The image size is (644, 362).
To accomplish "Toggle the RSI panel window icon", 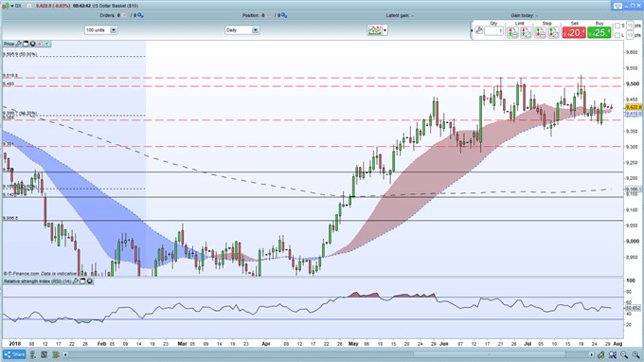I will coord(82,281).
